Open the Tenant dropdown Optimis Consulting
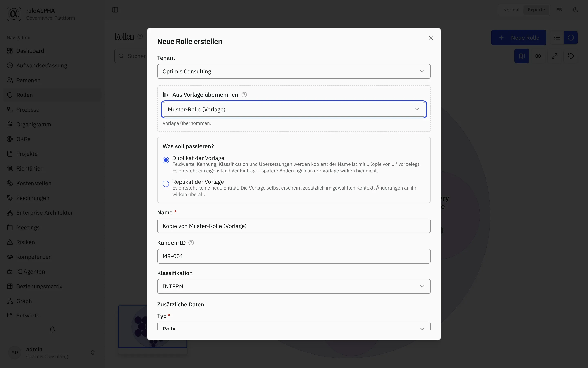588x368 pixels. pyautogui.click(x=294, y=71)
